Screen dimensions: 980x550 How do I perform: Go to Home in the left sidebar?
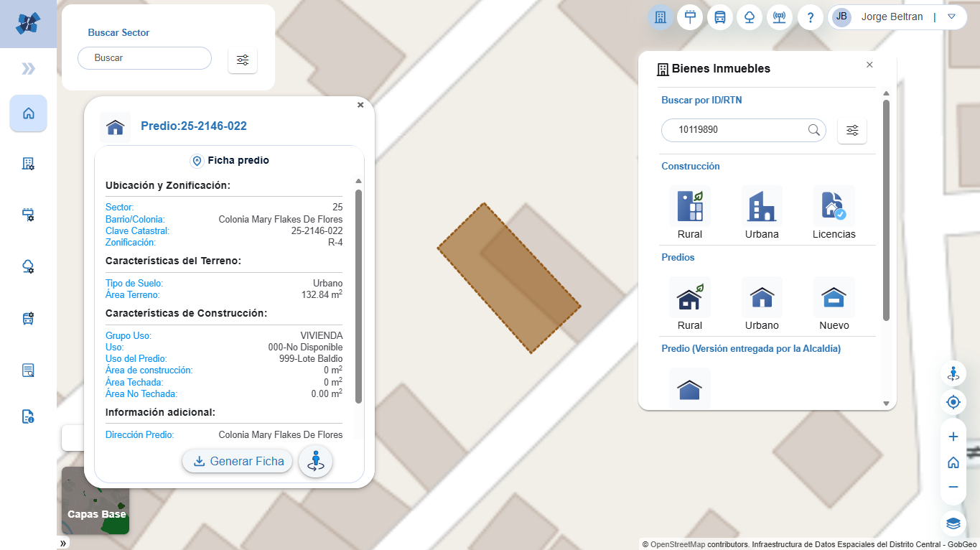point(28,113)
